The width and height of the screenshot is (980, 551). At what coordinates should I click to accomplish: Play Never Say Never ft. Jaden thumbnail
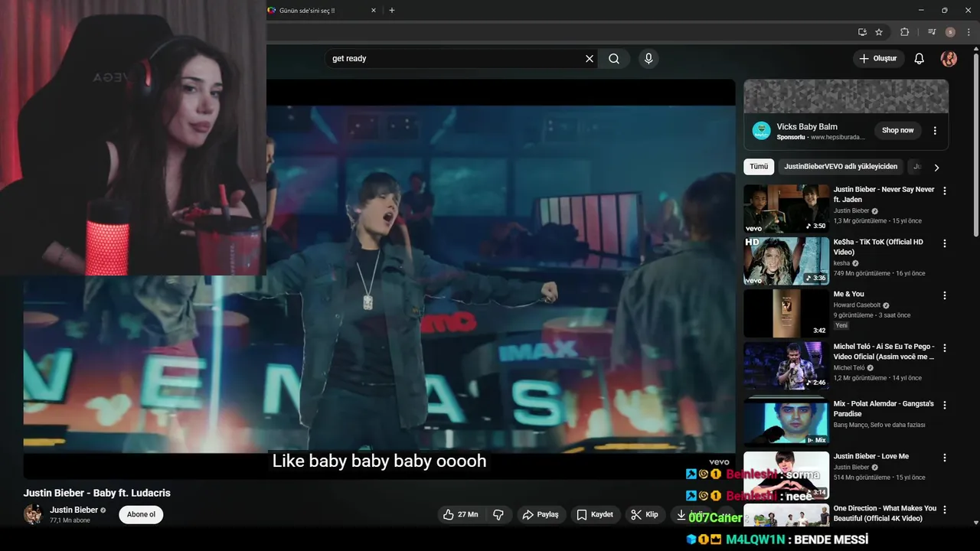click(x=786, y=208)
